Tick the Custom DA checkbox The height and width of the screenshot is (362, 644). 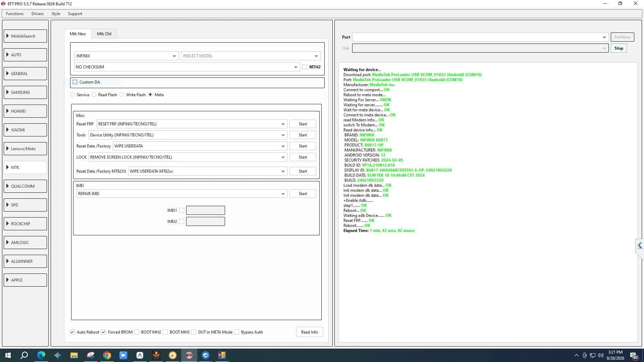tap(75, 82)
